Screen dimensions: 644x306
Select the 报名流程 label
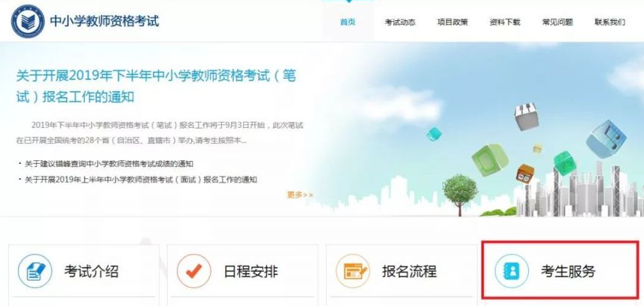[x=409, y=271]
